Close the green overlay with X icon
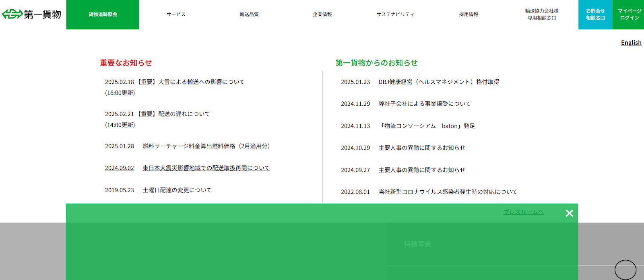Viewport: 644px width, 280px height. click(x=569, y=213)
